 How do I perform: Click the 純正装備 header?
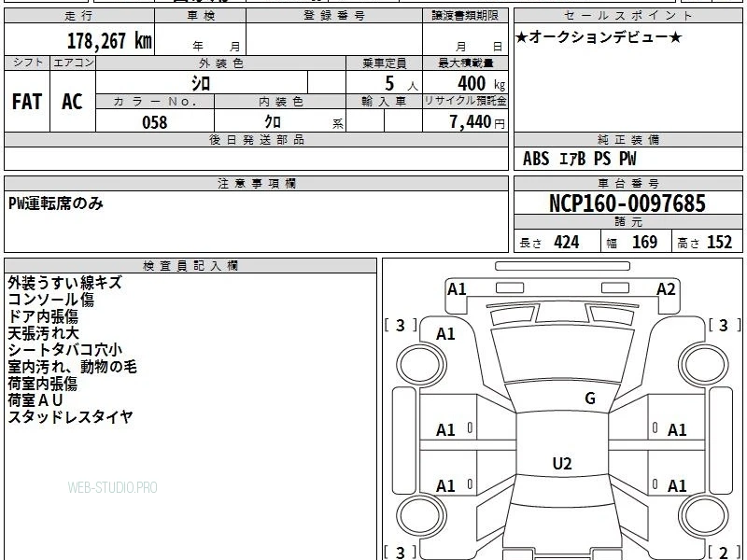point(627,140)
